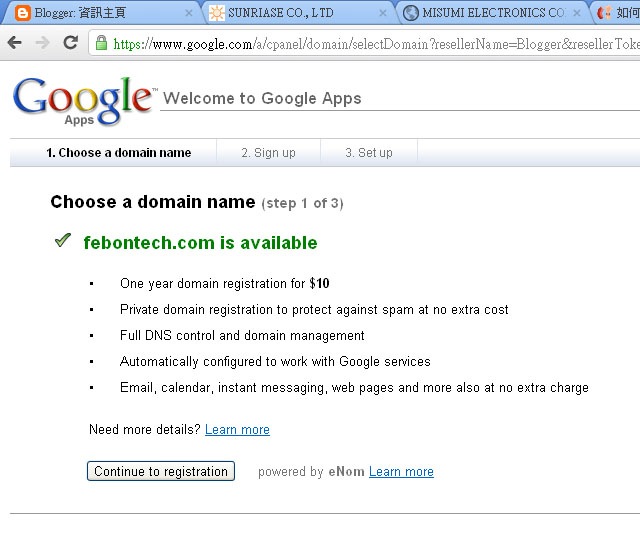The height and width of the screenshot is (542, 640).
Task: Click the green checkmark beside febontech.com
Action: (63, 240)
